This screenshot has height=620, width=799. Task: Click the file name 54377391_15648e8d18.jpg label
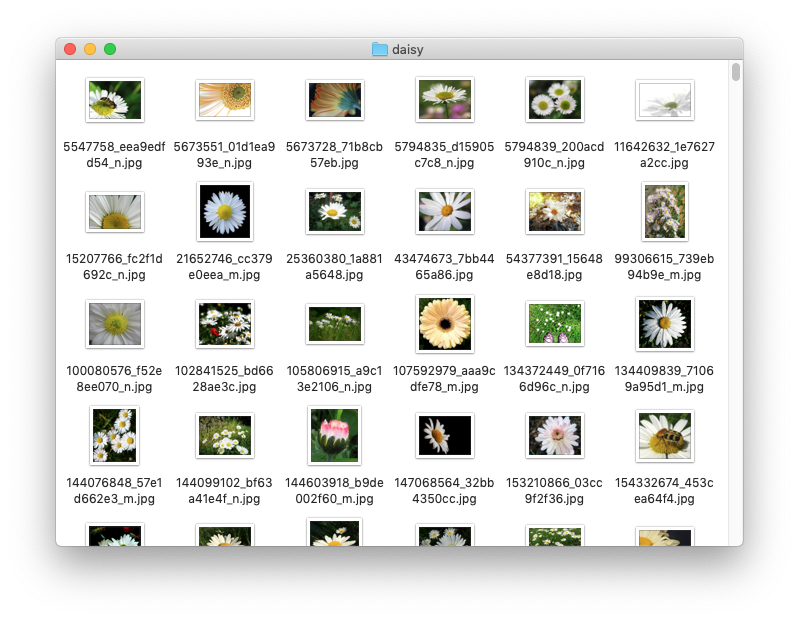pos(555,266)
